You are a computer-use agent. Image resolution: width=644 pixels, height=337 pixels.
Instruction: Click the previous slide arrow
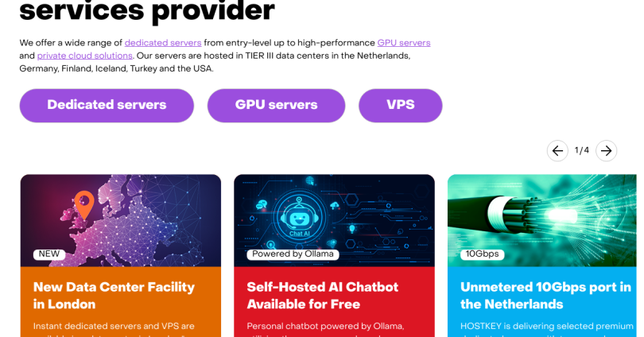pos(557,151)
